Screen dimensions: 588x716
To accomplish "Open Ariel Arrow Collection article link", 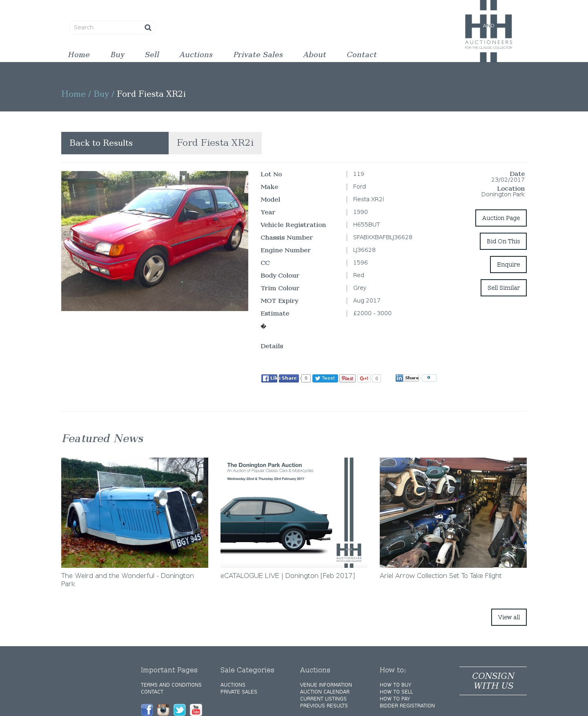I will 441,576.
